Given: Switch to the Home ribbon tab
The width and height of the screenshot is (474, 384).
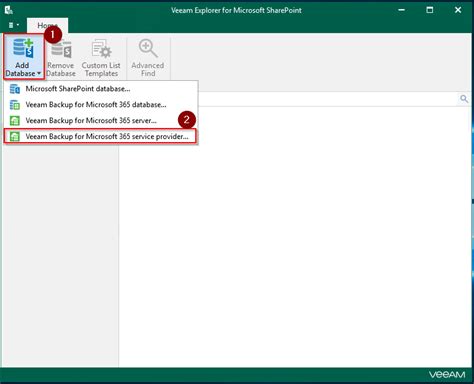Looking at the screenshot, I should (x=47, y=25).
